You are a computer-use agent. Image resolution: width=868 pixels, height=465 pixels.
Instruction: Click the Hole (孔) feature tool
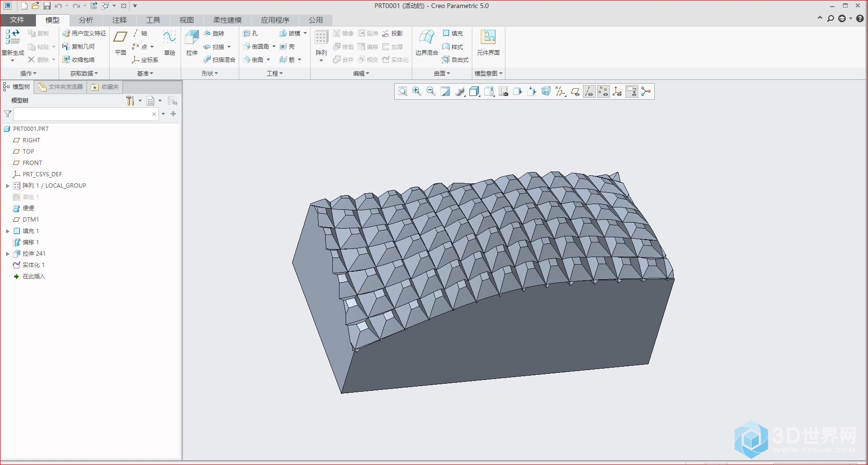251,34
